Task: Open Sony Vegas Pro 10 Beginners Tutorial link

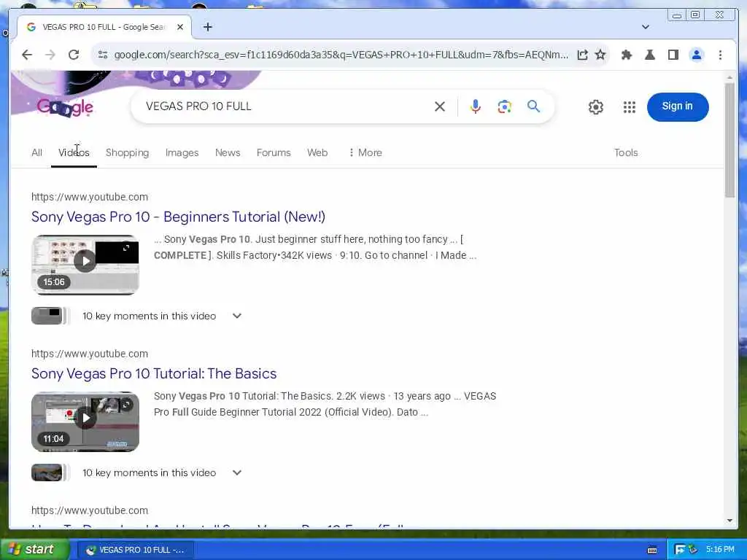Action: 178,217
